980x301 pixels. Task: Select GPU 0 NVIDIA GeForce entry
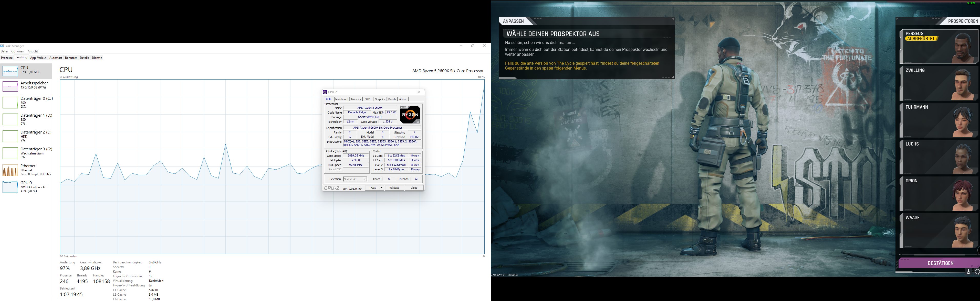pos(27,187)
